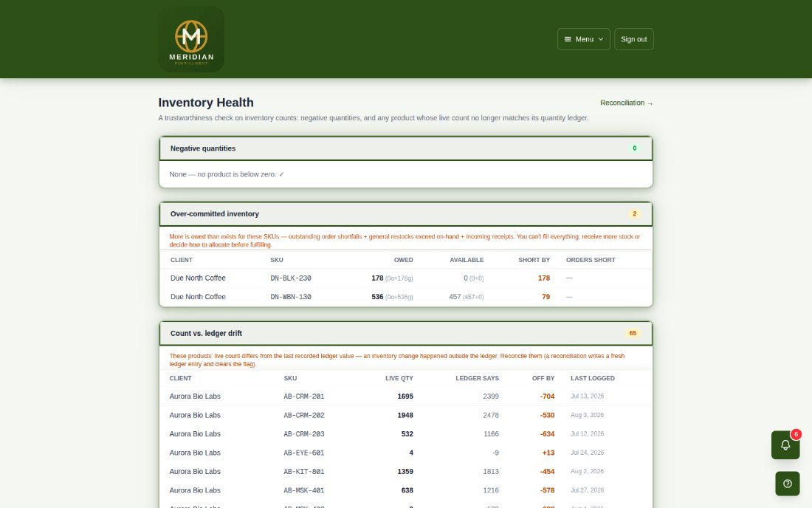Open the Menu dropdown
Image resolution: width=812 pixels, height=508 pixels.
(x=584, y=39)
